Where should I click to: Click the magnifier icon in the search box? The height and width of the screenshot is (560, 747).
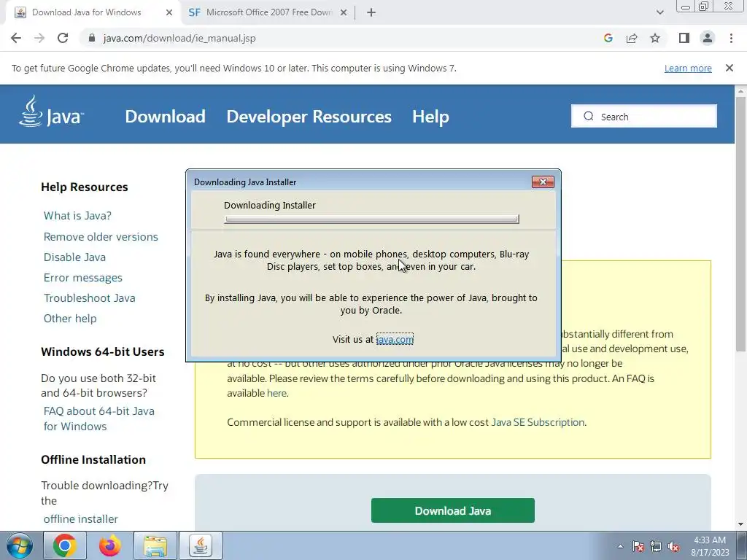point(589,116)
